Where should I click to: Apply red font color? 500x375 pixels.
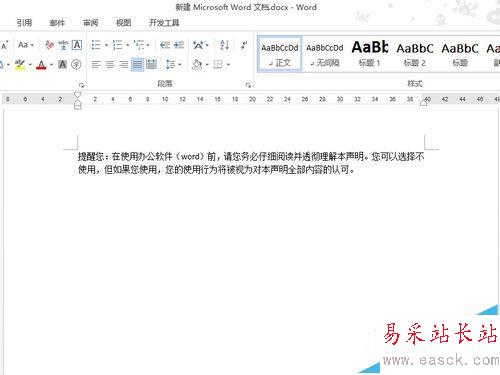click(41, 64)
